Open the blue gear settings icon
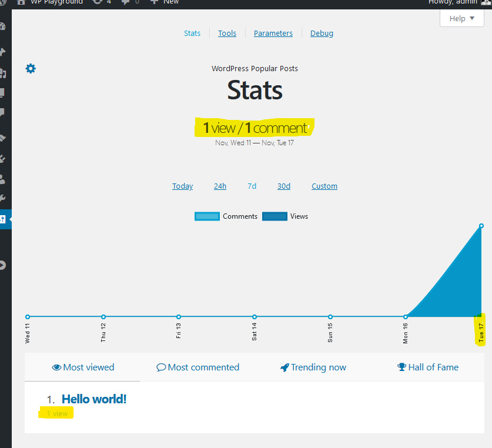This screenshot has width=492, height=448. pyautogui.click(x=31, y=68)
